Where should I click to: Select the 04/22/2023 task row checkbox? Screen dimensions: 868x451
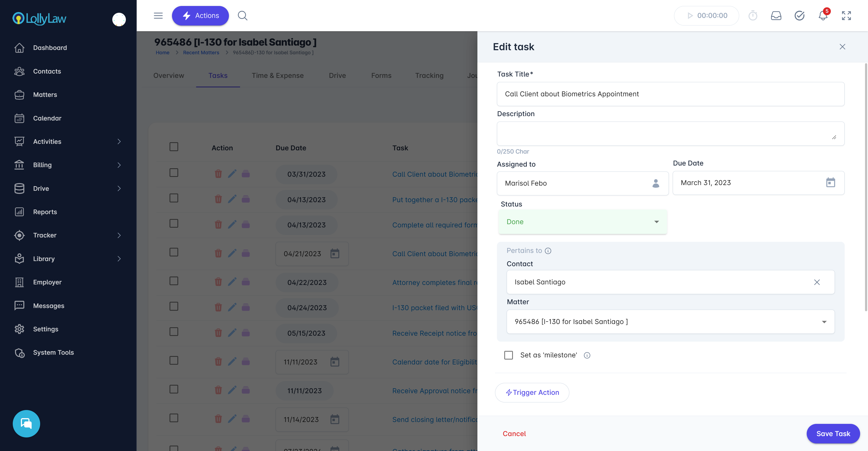pyautogui.click(x=174, y=281)
